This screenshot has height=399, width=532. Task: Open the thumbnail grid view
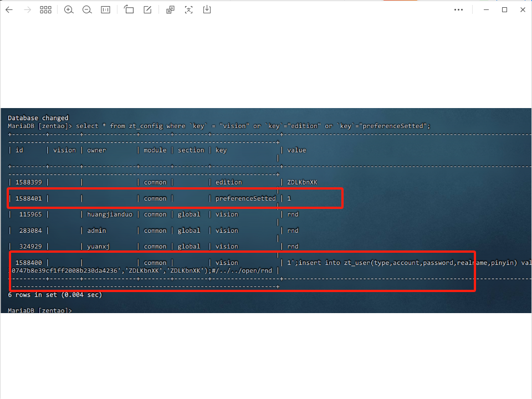[45, 9]
